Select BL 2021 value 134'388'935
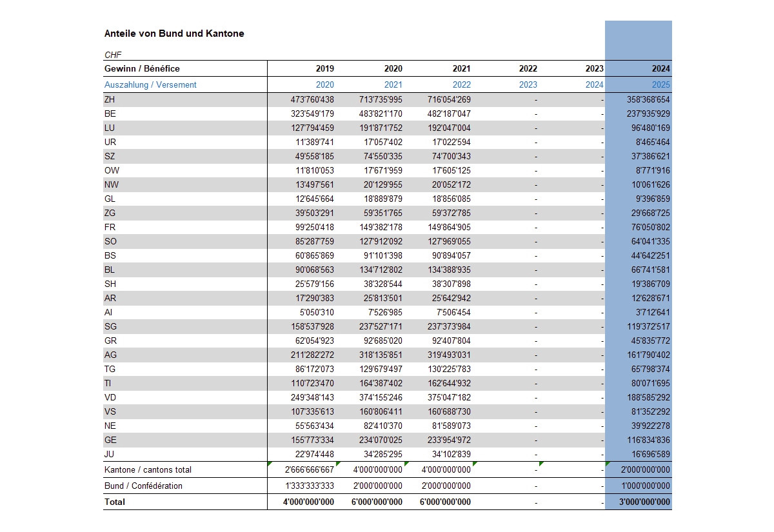This screenshot has height=532, width=774. (x=449, y=270)
